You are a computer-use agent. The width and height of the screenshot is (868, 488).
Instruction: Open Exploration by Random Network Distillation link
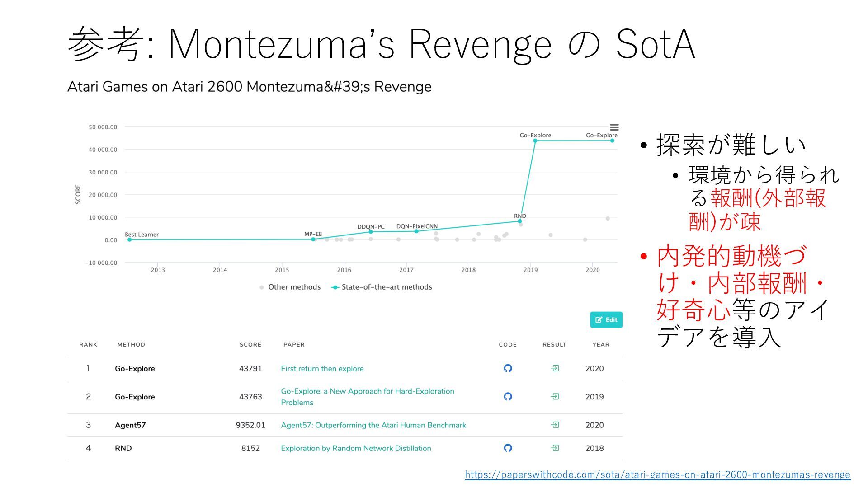click(356, 448)
